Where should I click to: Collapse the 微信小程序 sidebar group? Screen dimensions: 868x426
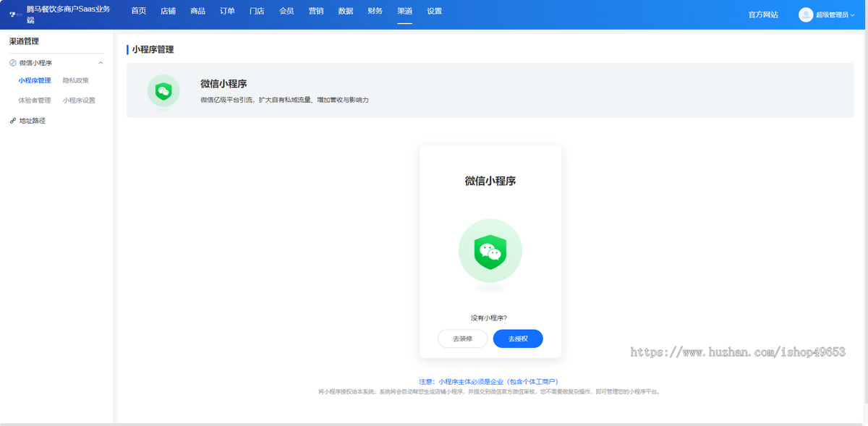click(x=101, y=63)
